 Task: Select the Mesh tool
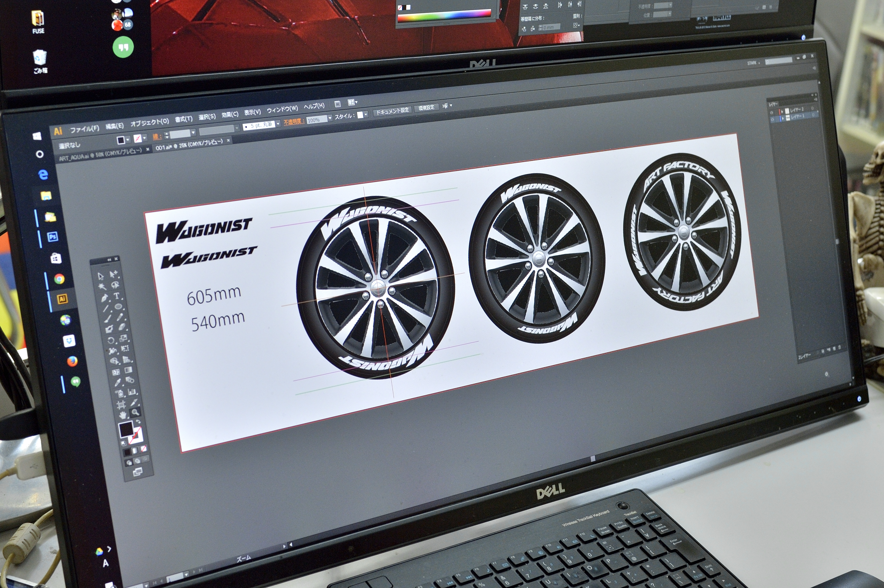click(116, 372)
